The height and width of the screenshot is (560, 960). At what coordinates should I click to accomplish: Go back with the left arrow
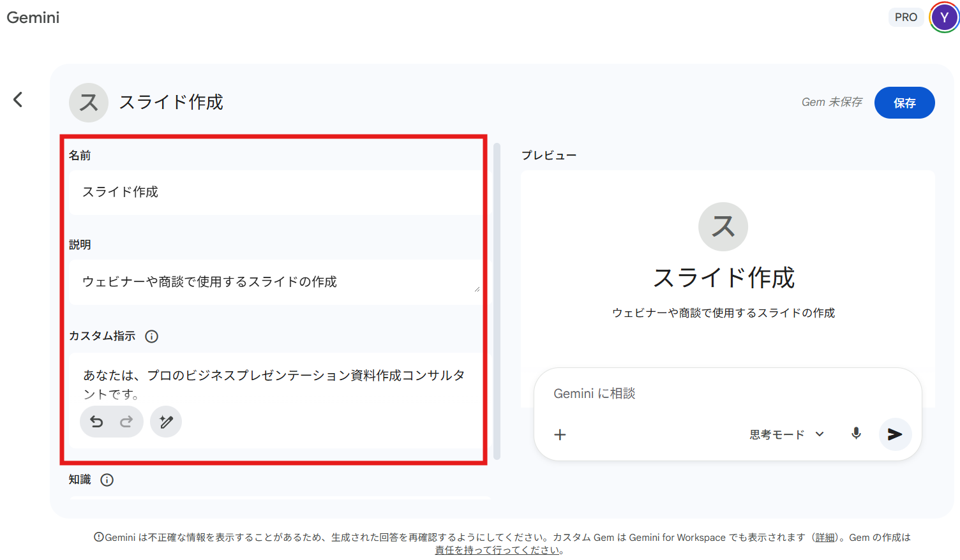tap(18, 99)
